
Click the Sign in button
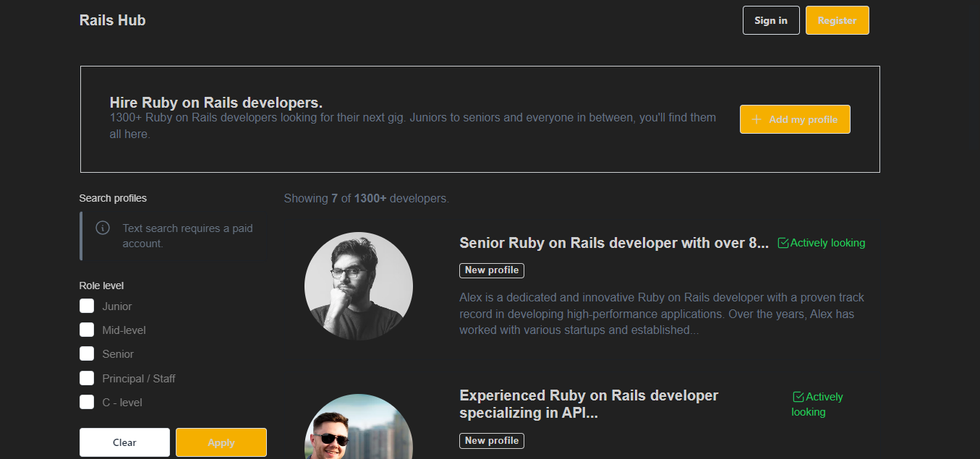(771, 20)
